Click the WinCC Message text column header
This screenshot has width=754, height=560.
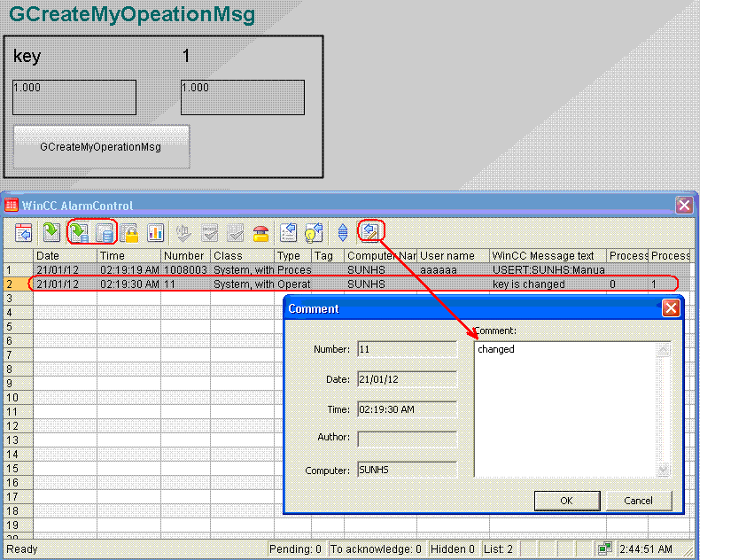pos(548,255)
